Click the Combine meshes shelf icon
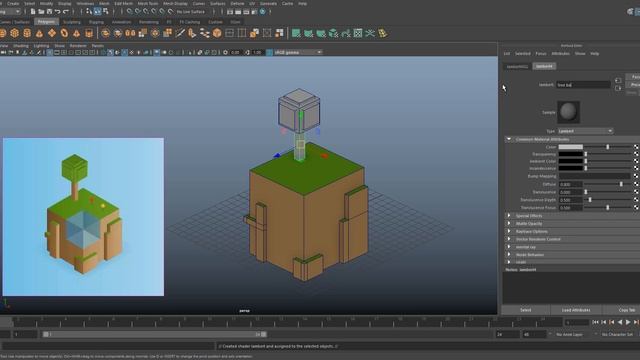This screenshot has height=360, width=640. tap(105, 33)
